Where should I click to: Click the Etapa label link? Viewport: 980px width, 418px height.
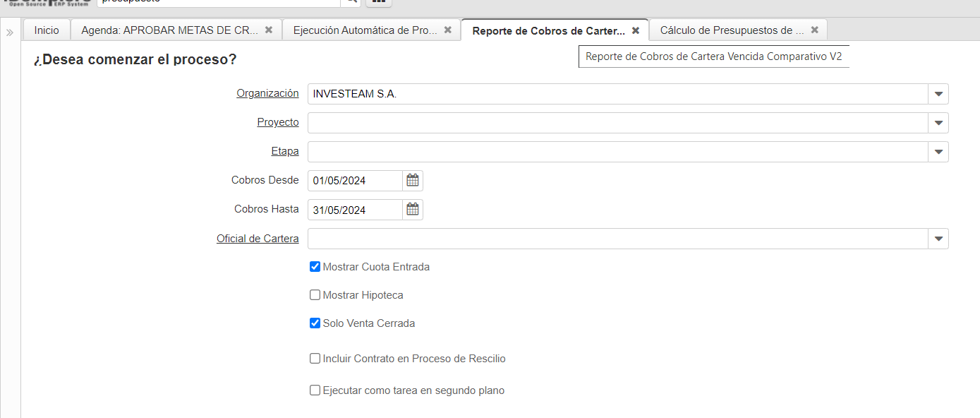284,151
